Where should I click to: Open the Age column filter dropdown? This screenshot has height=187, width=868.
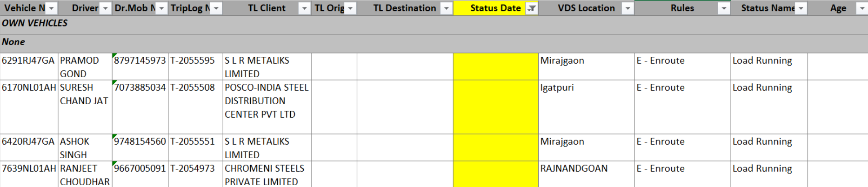coord(861,8)
